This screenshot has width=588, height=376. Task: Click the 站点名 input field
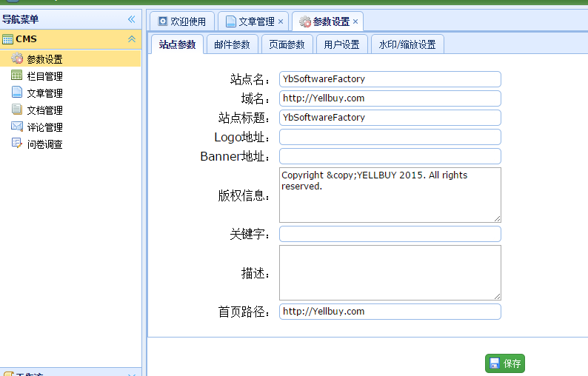pos(390,79)
